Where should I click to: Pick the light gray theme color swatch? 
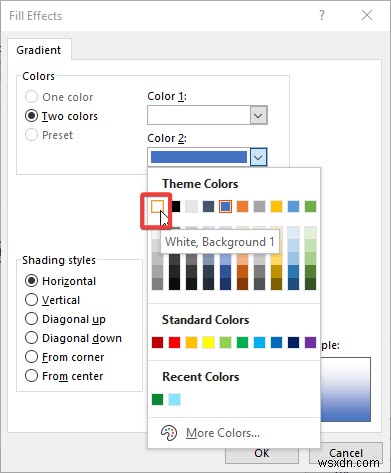coord(191,206)
